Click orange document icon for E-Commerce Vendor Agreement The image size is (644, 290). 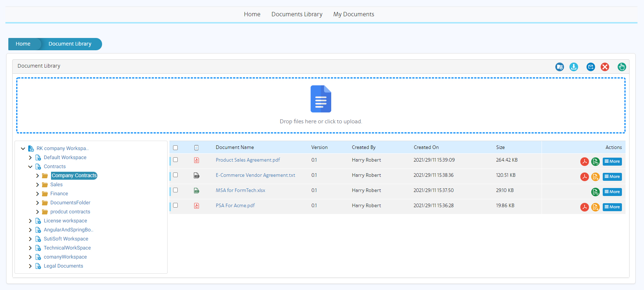(595, 177)
